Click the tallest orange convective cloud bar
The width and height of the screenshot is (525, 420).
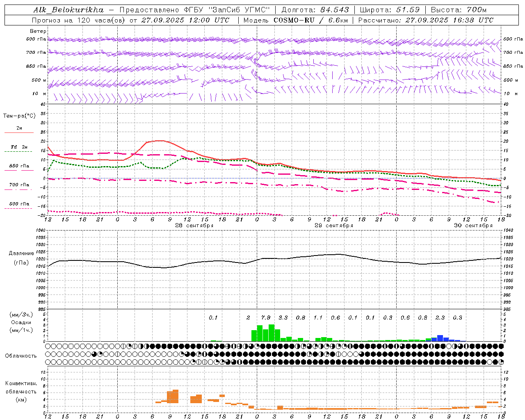tap(176, 396)
